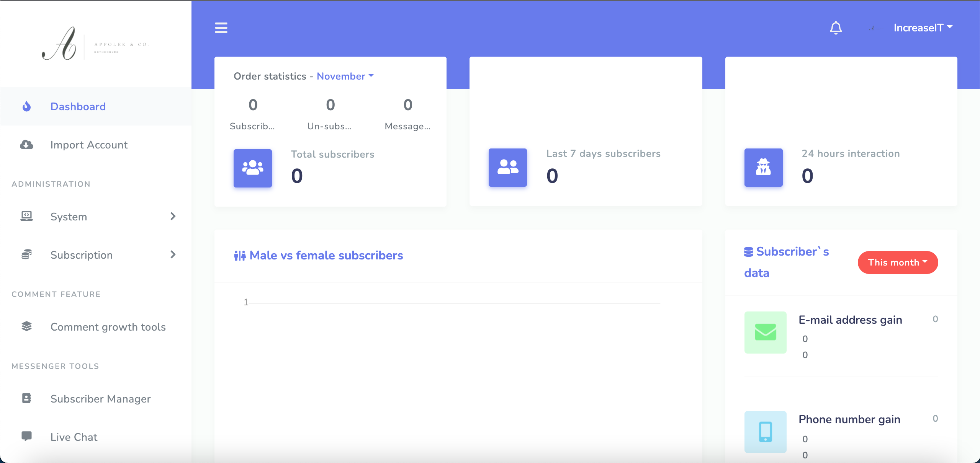Go to Comment growth tools
Screen dimensions: 980x463
[x=108, y=327]
